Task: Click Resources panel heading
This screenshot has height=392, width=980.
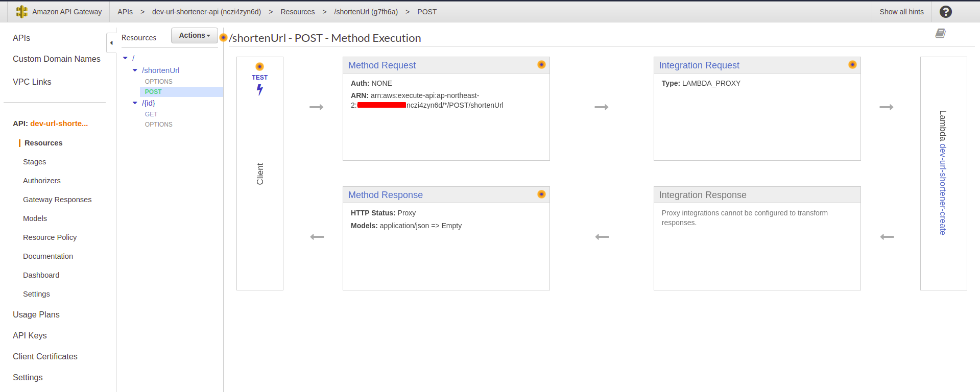Action: click(139, 38)
